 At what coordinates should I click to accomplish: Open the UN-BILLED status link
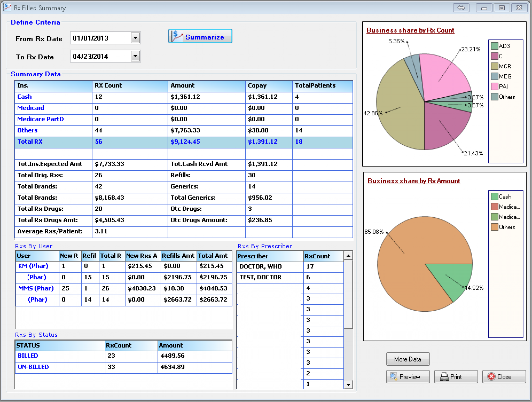33,367
